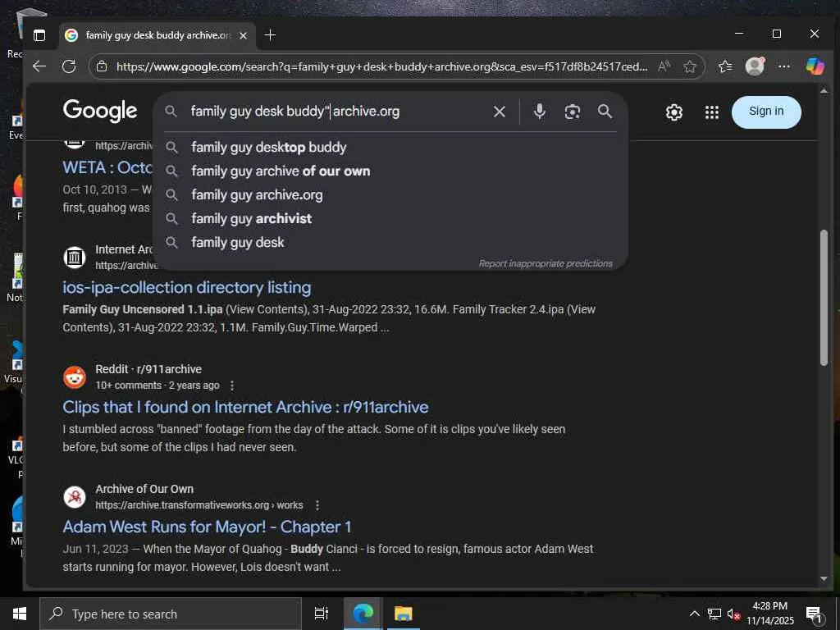Show hidden system tray icons
The image size is (840, 630).
click(694, 614)
